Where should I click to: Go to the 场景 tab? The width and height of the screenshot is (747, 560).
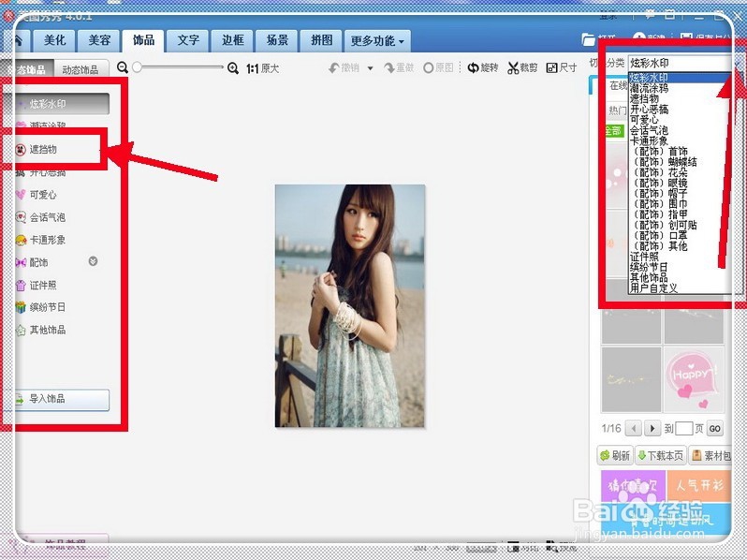[277, 40]
